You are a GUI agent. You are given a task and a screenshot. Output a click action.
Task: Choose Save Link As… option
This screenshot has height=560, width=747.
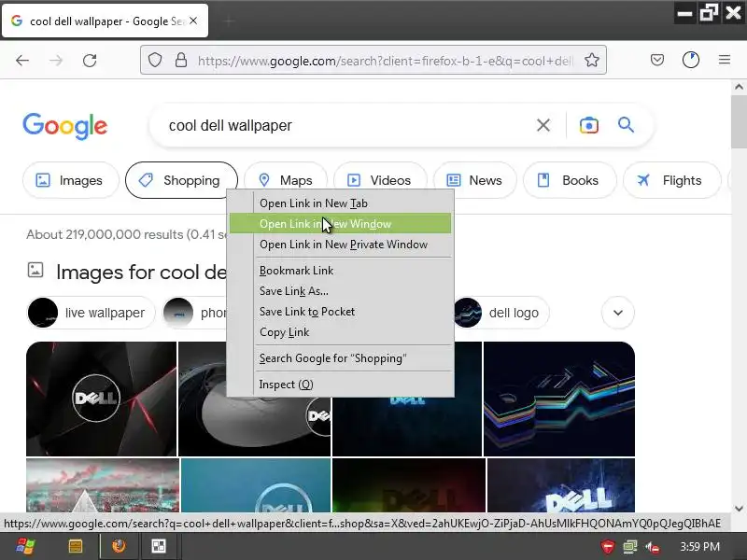(x=340, y=291)
